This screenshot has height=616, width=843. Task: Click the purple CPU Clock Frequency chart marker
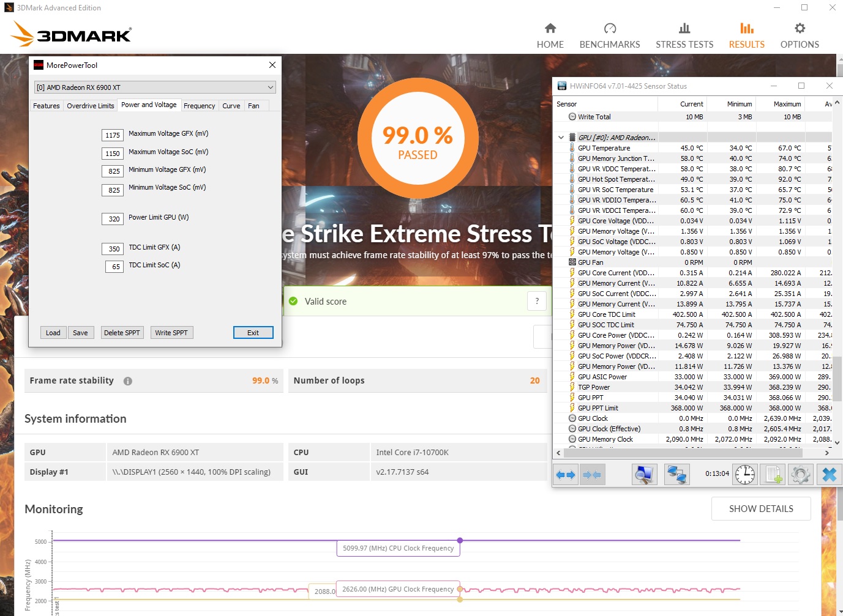460,540
